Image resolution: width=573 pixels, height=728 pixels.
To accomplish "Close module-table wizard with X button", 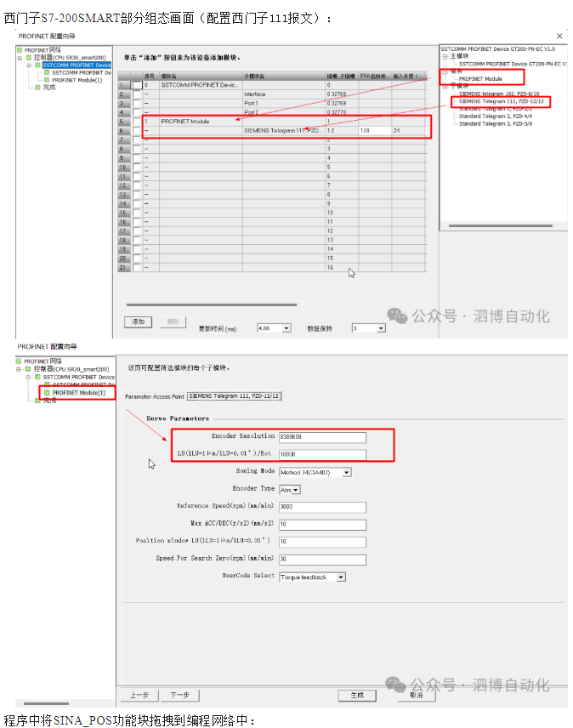I will click(559, 36).
